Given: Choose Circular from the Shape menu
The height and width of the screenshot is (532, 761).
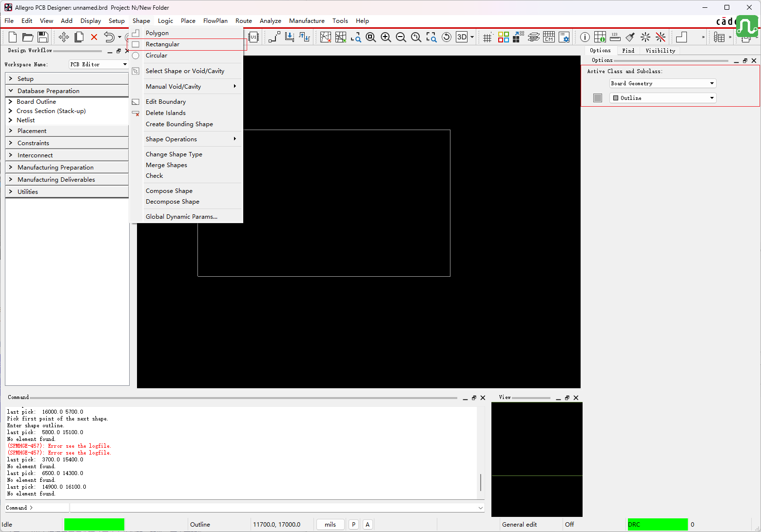Looking at the screenshot, I should coord(186,56).
